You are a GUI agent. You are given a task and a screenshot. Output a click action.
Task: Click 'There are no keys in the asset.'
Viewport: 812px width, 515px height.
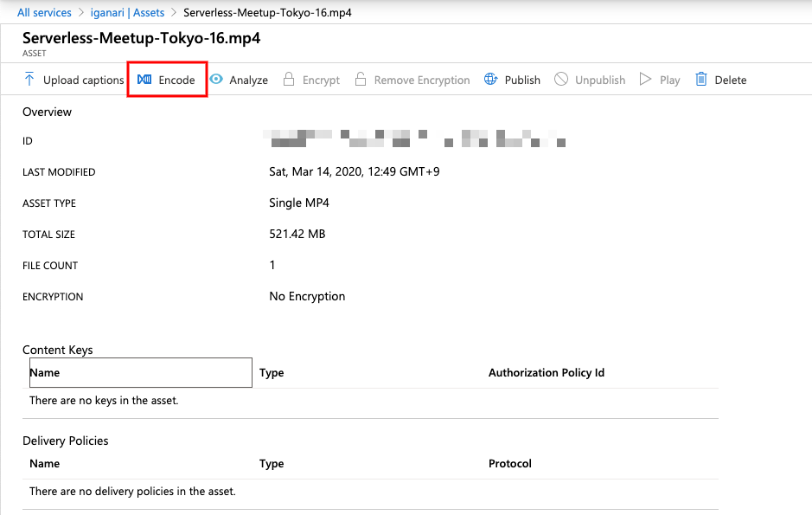pyautogui.click(x=104, y=401)
